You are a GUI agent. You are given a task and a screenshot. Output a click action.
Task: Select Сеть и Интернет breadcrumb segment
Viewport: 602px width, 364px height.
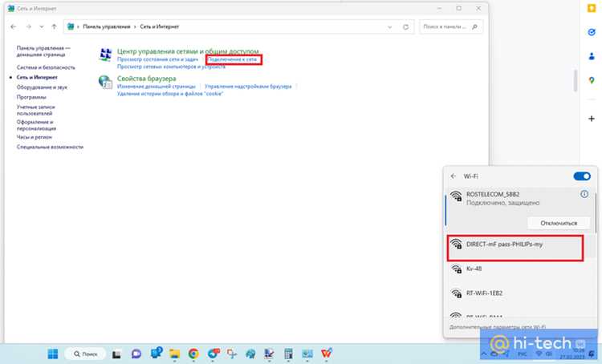pyautogui.click(x=160, y=26)
